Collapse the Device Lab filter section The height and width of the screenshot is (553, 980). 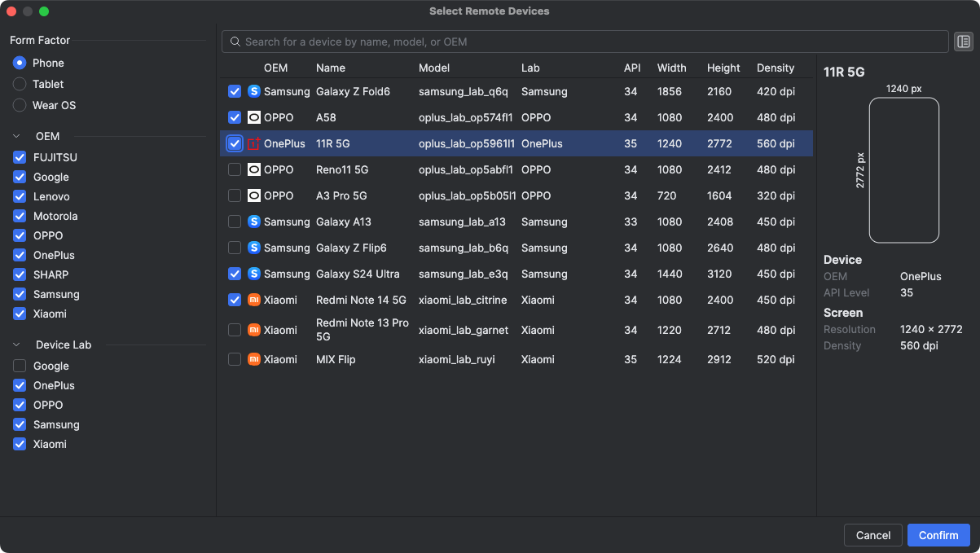point(16,345)
